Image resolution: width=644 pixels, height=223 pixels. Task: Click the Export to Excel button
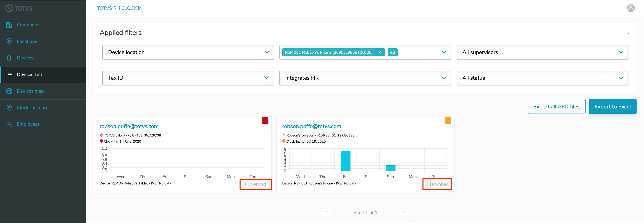coord(612,106)
